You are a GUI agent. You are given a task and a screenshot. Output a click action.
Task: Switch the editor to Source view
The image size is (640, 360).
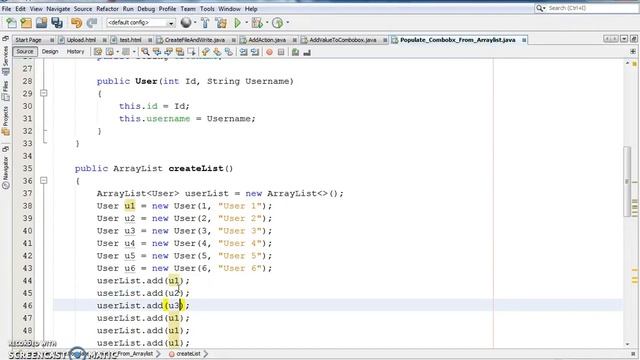(25, 51)
